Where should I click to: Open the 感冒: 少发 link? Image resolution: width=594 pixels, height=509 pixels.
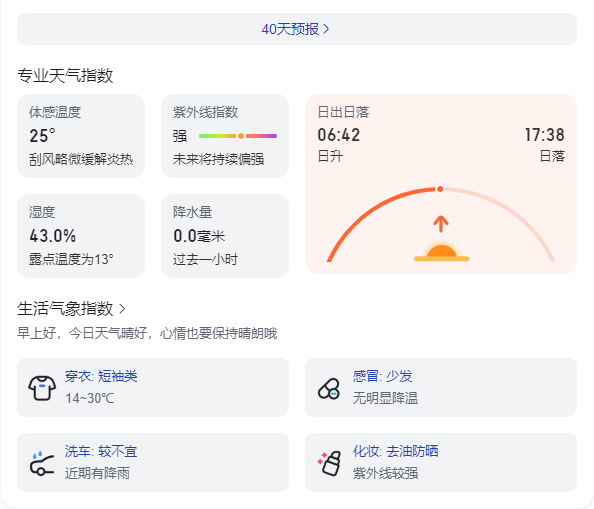[382, 376]
